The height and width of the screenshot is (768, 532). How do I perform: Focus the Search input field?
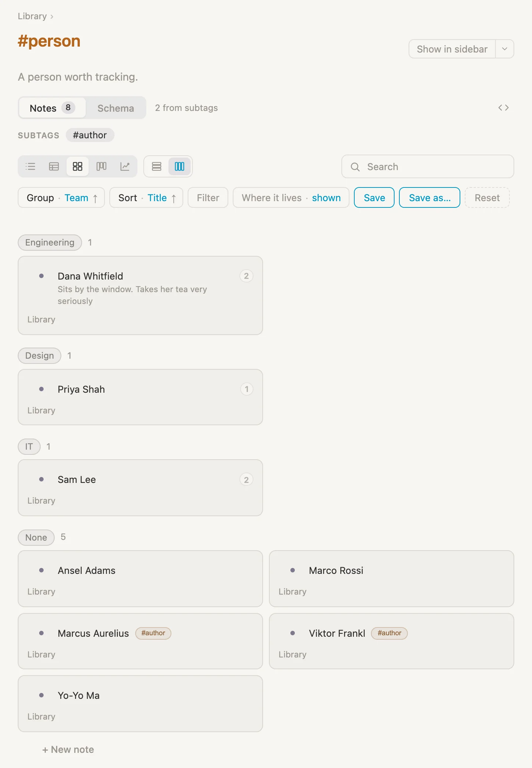(428, 166)
